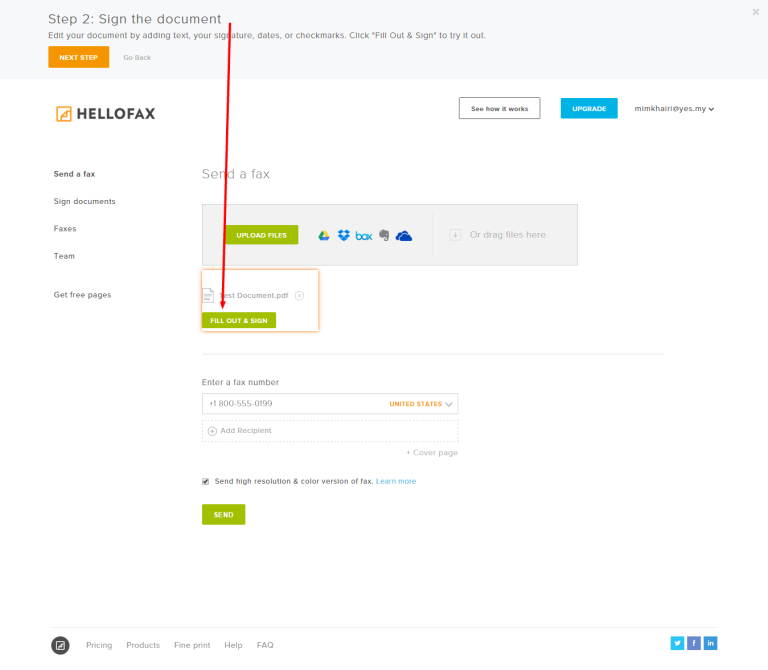Open Send a fax in sidebar
This screenshot has width=768, height=670.
pos(74,174)
